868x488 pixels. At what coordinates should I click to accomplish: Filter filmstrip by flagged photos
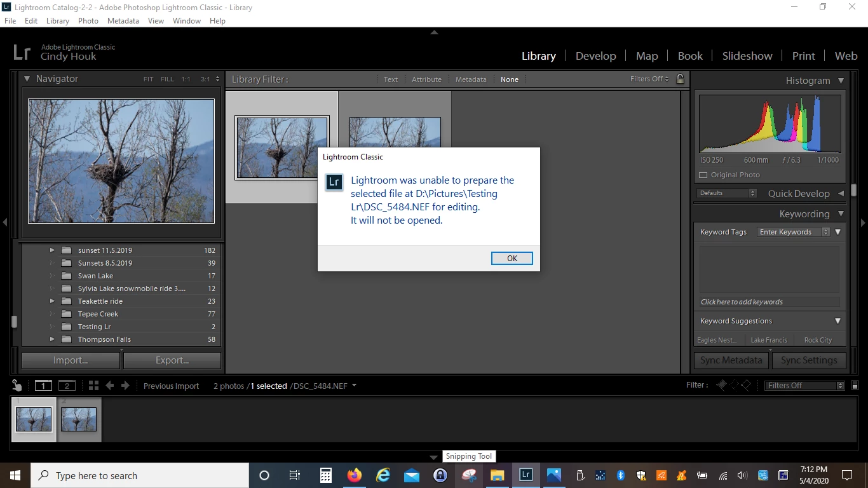point(721,385)
